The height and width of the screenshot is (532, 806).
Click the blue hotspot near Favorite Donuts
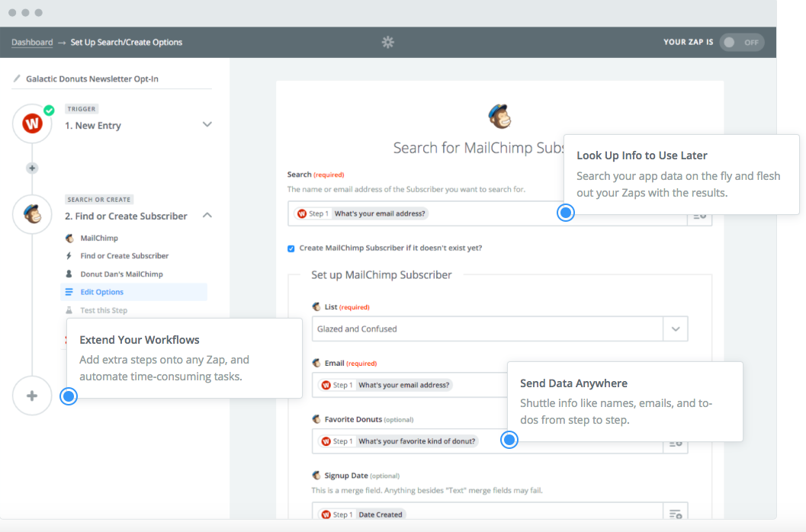point(509,440)
